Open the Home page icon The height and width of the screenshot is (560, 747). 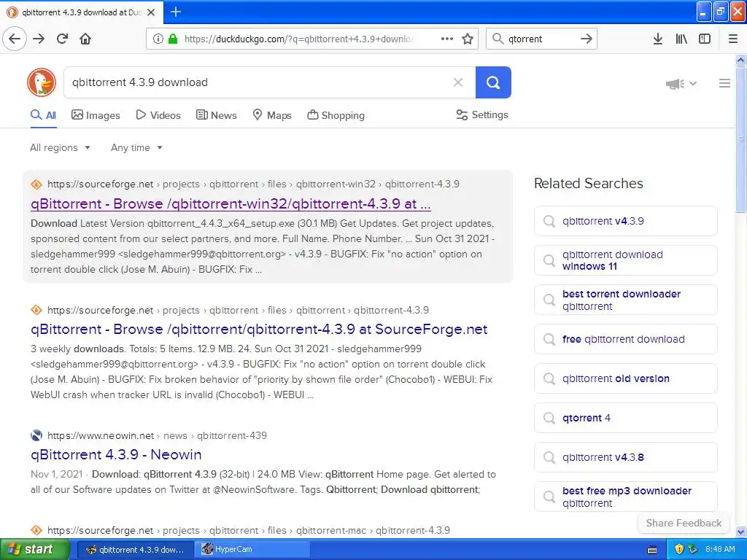point(85,39)
